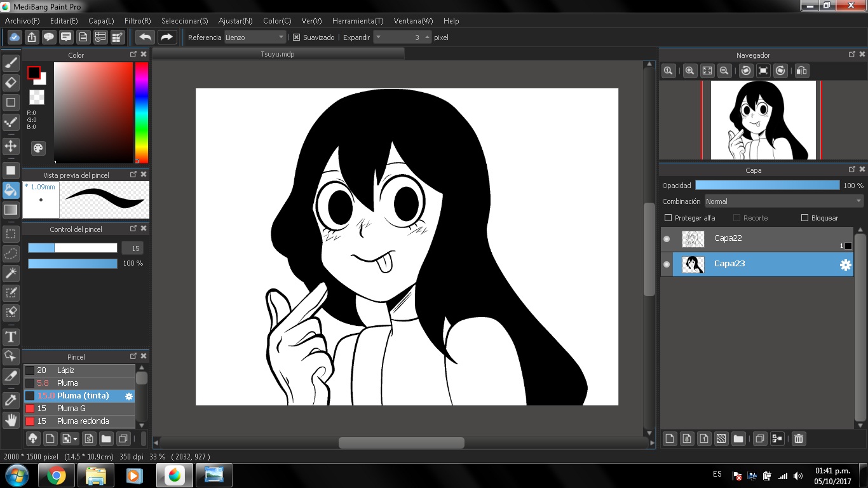The height and width of the screenshot is (488, 868).
Task: Enable the Proteger alfa checkbox
Action: 668,218
